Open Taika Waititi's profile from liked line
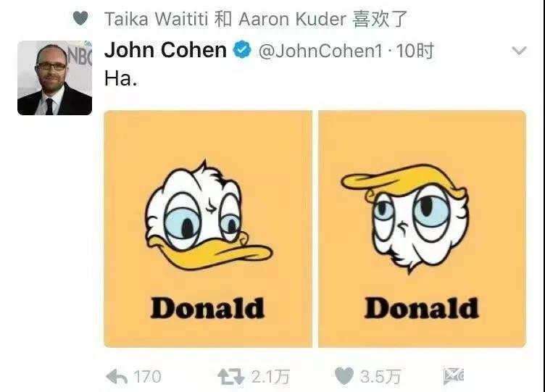 tap(156, 19)
